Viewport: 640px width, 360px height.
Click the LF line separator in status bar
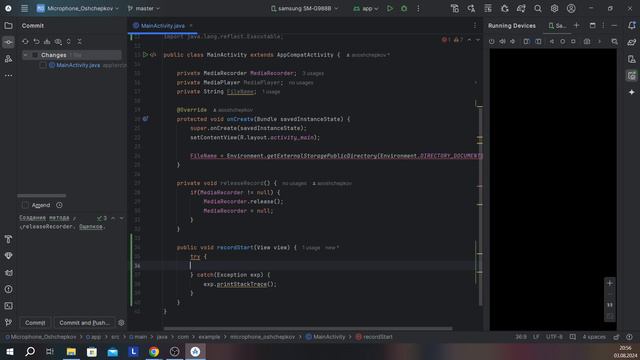[x=536, y=337]
